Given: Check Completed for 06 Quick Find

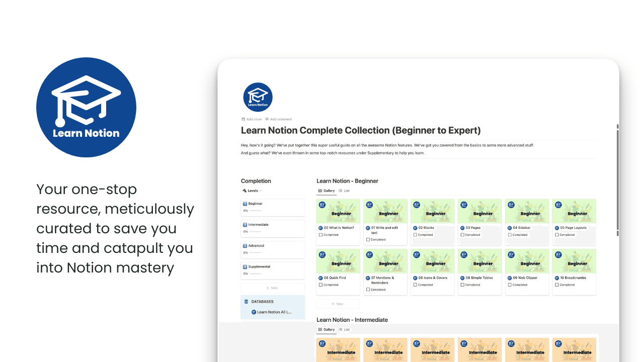Looking at the screenshot, I should [320, 285].
